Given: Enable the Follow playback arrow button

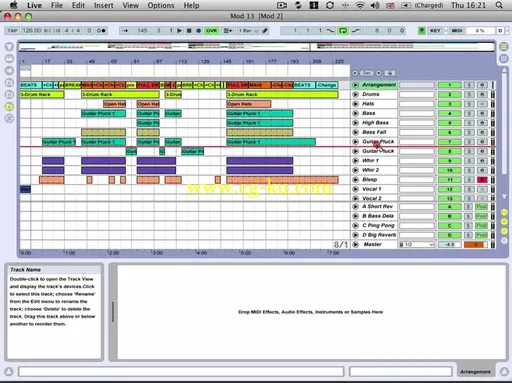Looking at the screenshot, I should [125, 31].
